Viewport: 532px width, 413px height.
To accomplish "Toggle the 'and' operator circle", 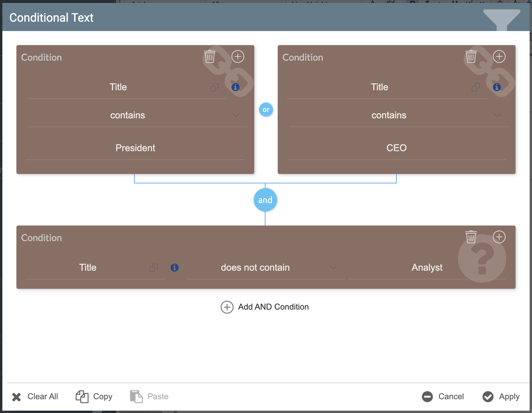I will coord(265,200).
